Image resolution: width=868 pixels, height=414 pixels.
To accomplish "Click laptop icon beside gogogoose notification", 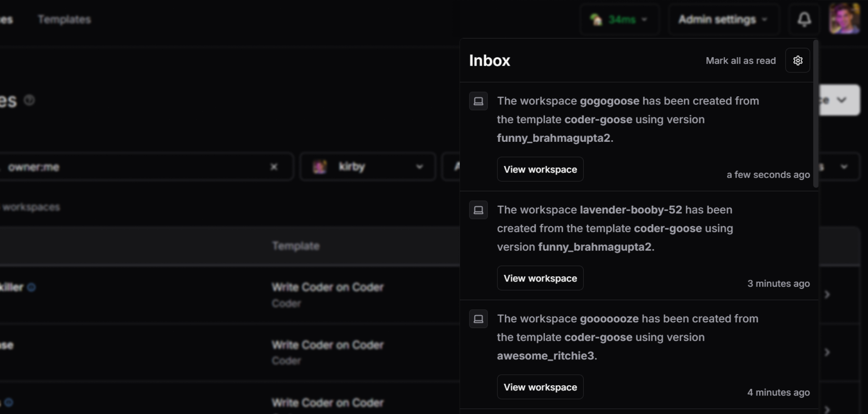I will (x=478, y=101).
